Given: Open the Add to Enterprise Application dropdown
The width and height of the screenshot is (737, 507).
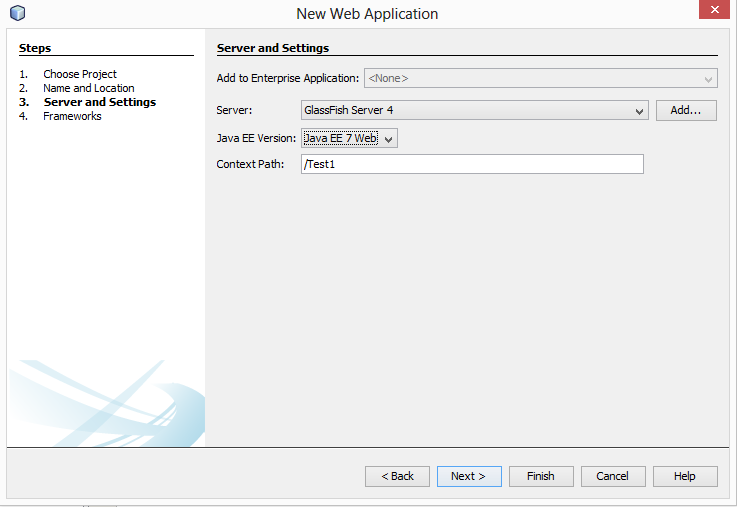Looking at the screenshot, I should coord(541,78).
